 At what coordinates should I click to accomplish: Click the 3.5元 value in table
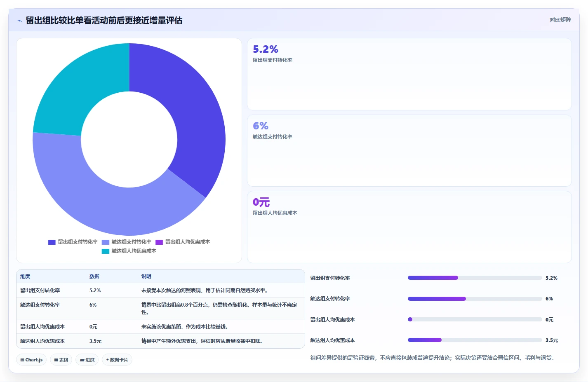pyautogui.click(x=95, y=341)
